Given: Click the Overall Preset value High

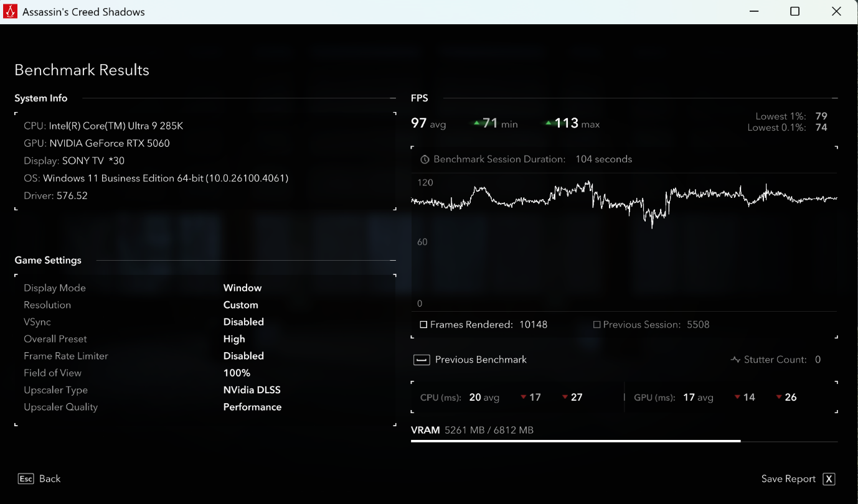Looking at the screenshot, I should click(x=234, y=339).
